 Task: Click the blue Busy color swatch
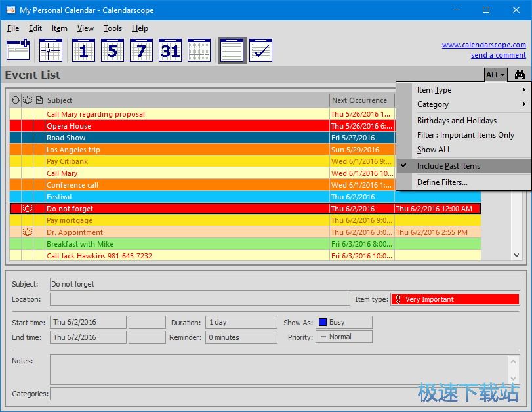tap(321, 322)
